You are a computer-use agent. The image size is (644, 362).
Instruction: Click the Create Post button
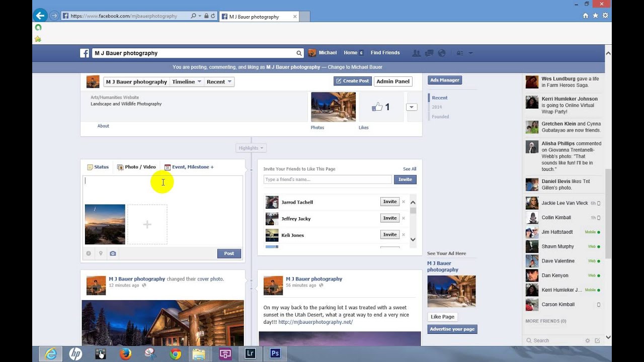coord(353,81)
